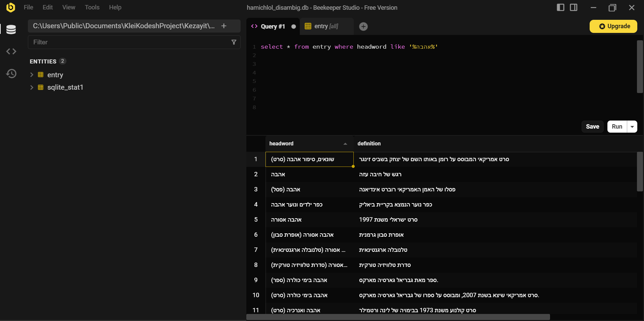This screenshot has width=644, height=321.
Task: Expand the sqlite_stat1 table node
Action: [x=32, y=87]
